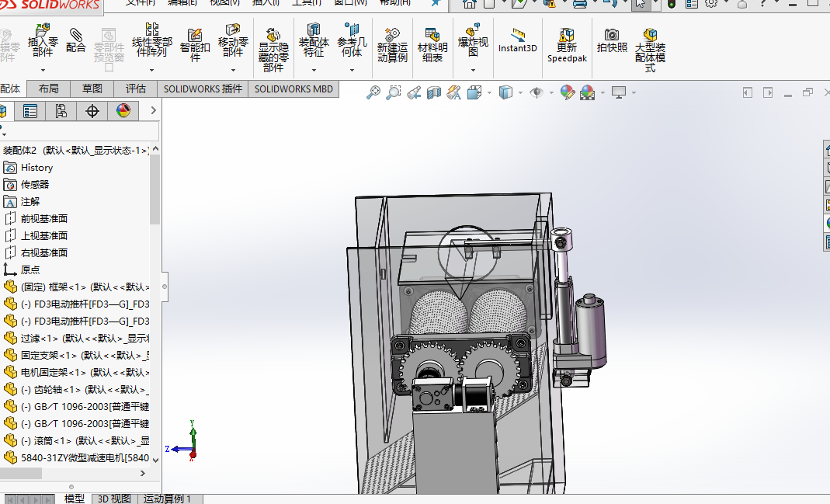Click 新建运动算例 new motion study
Image resolution: width=830 pixels, height=504 pixels.
click(392, 45)
